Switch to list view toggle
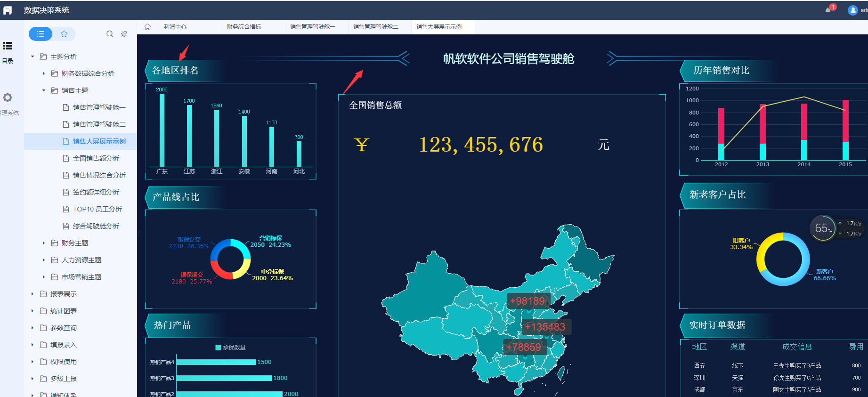Image resolution: width=868 pixels, height=397 pixels. click(x=41, y=34)
